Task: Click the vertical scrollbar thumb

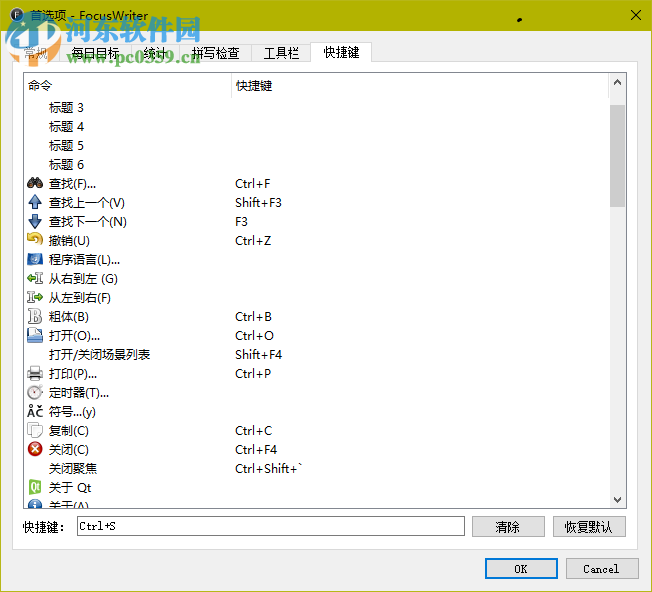Action: point(617,156)
